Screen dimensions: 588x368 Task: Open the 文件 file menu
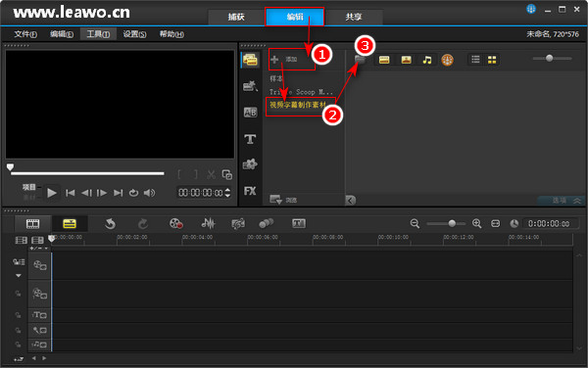pyautogui.click(x=25, y=34)
